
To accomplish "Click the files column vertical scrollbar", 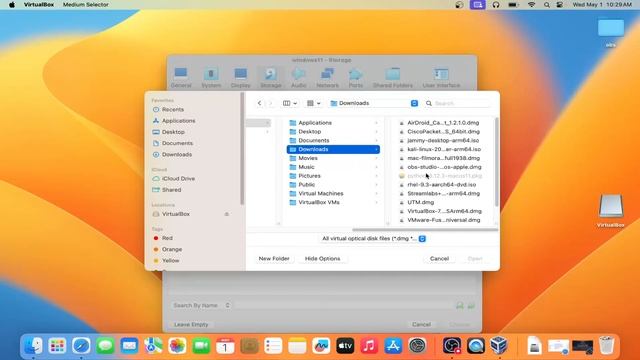I will [x=496, y=162].
